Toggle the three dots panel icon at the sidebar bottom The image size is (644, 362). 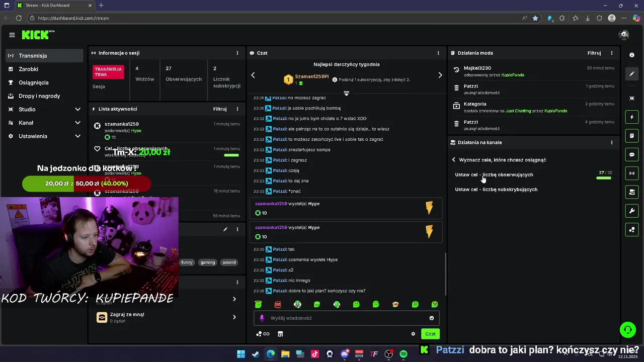632,230
